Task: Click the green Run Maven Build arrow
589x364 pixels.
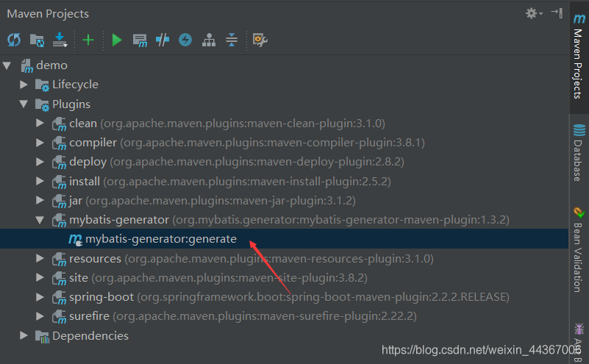Action: tap(117, 40)
